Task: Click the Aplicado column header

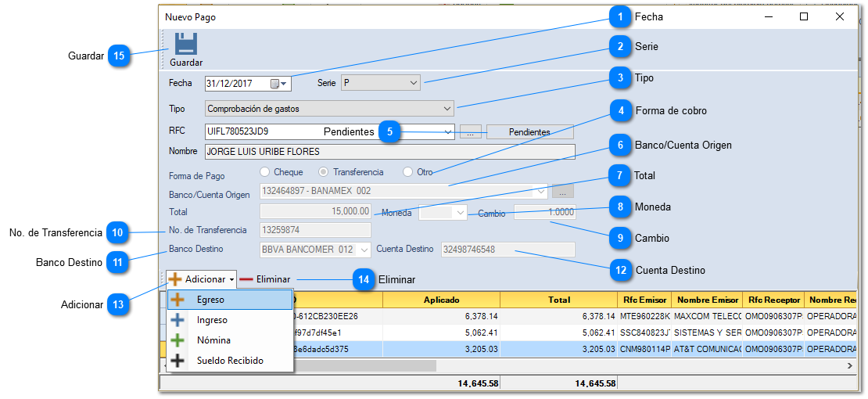Action: click(441, 300)
